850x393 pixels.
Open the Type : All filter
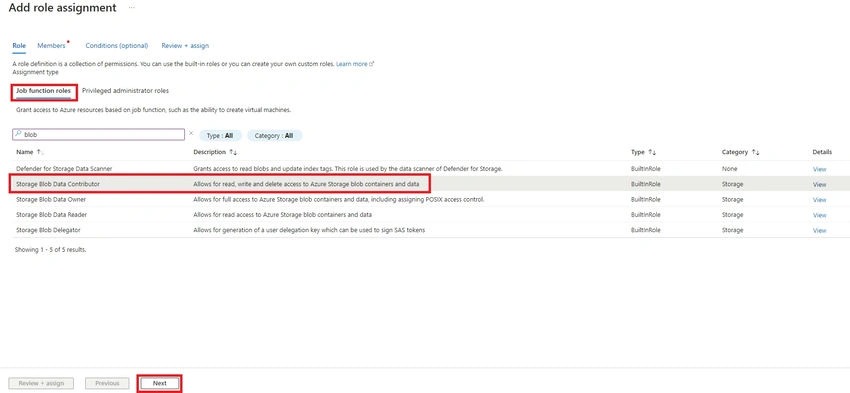(220, 136)
